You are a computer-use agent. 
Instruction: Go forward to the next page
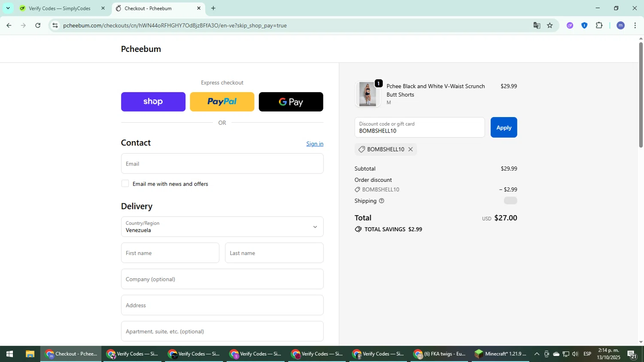pos(23,25)
